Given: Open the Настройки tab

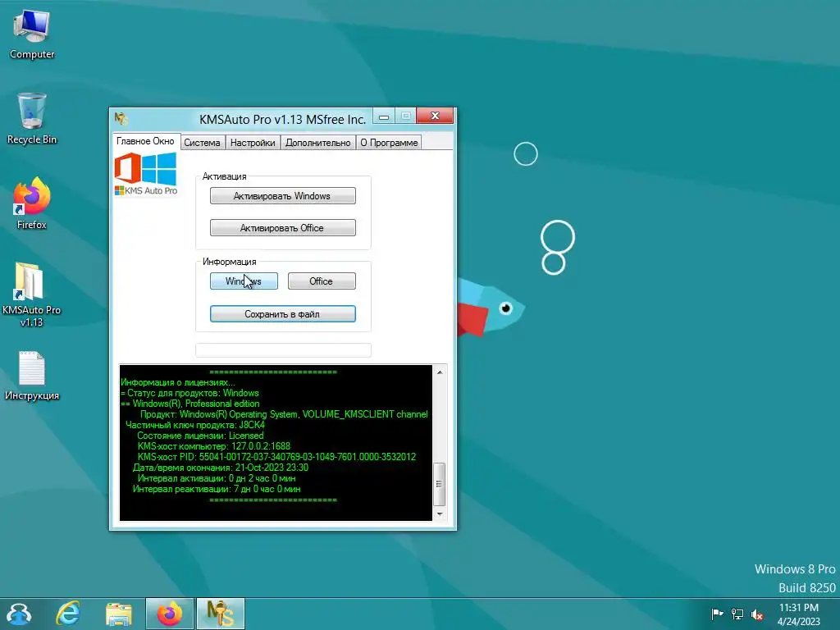Looking at the screenshot, I should [x=253, y=143].
